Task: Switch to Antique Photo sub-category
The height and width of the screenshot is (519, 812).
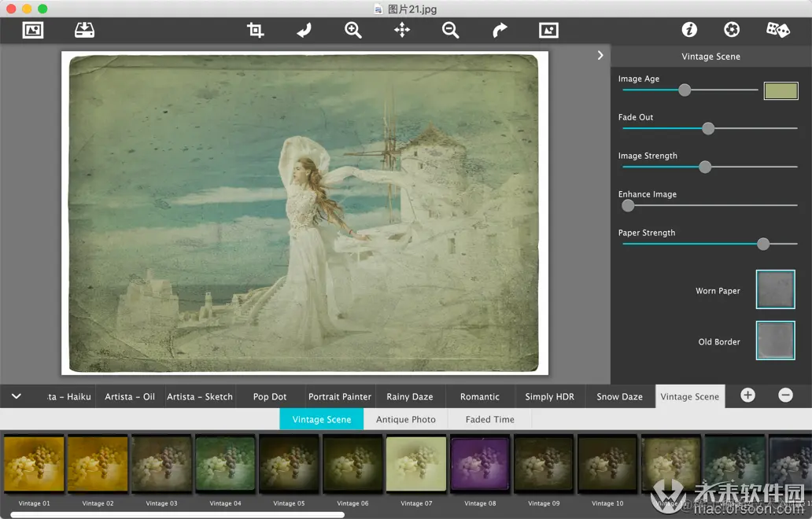Action: pyautogui.click(x=405, y=419)
